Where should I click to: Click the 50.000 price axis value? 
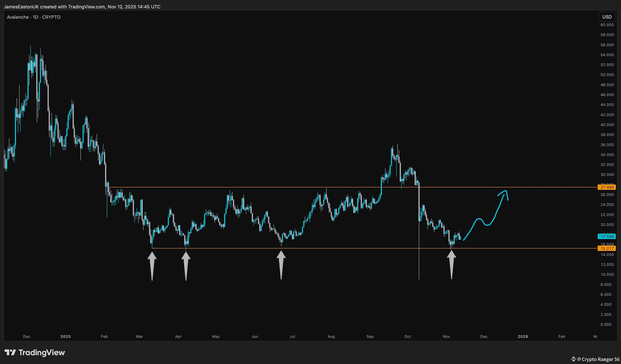607,75
